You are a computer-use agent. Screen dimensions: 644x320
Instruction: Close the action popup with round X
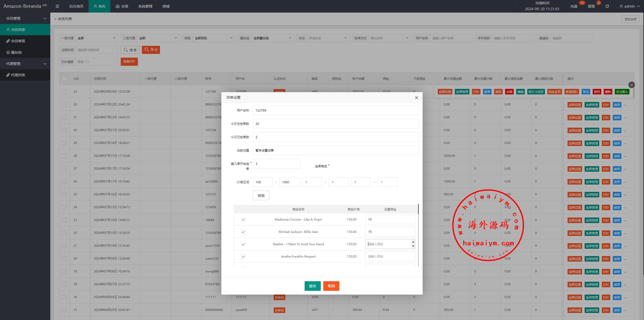click(x=631, y=85)
